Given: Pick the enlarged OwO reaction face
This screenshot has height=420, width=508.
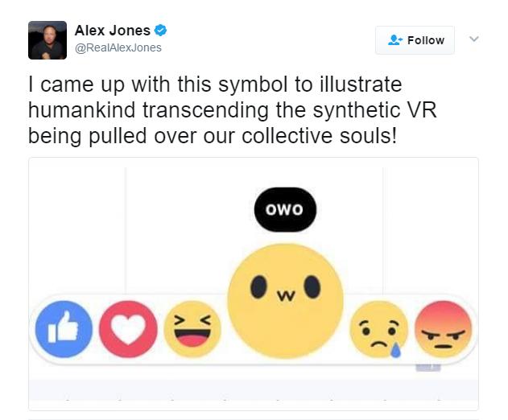Looking at the screenshot, I should (286, 301).
